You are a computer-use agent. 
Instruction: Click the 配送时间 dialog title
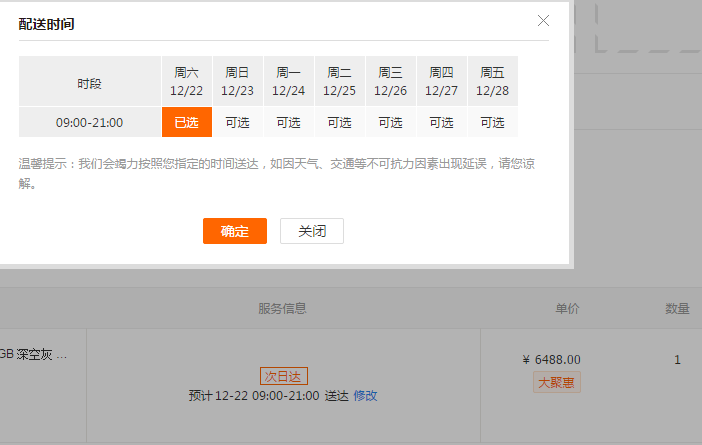tap(47, 24)
